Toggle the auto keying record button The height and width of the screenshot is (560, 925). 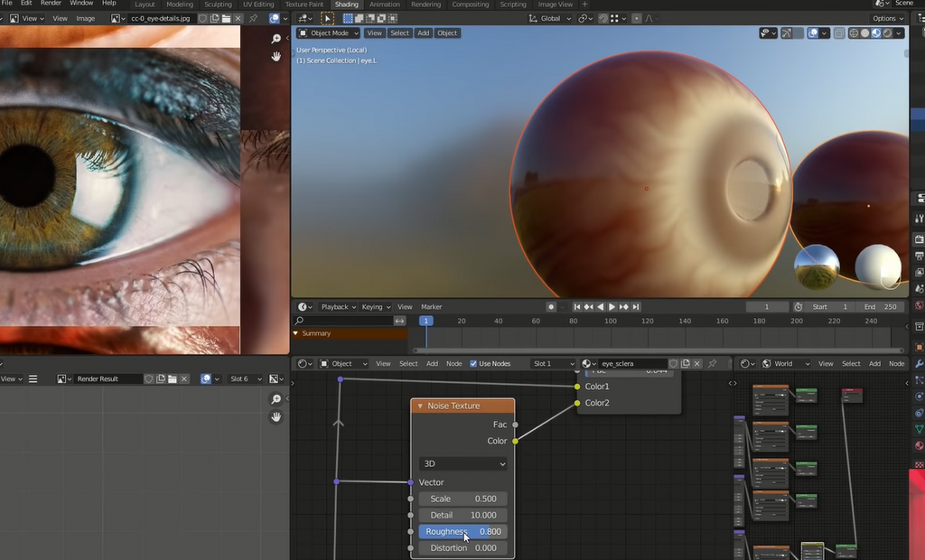[x=551, y=307]
